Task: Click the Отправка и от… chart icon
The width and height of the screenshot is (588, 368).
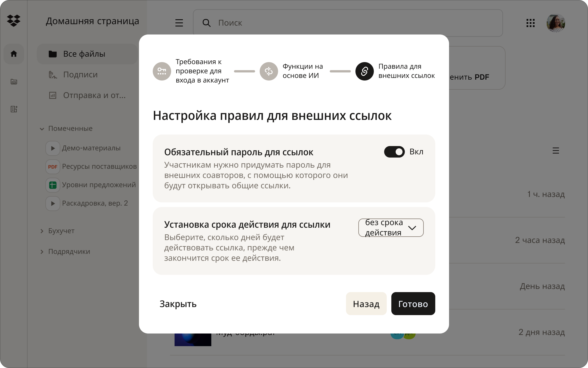Action: 53,95
